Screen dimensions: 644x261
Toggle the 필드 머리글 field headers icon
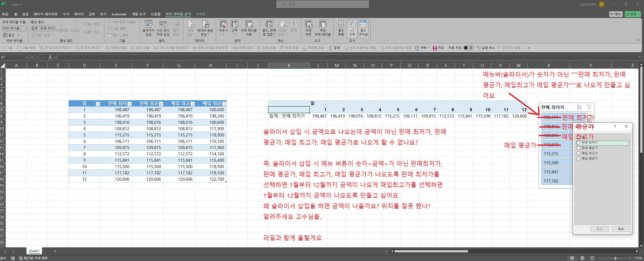[363, 28]
